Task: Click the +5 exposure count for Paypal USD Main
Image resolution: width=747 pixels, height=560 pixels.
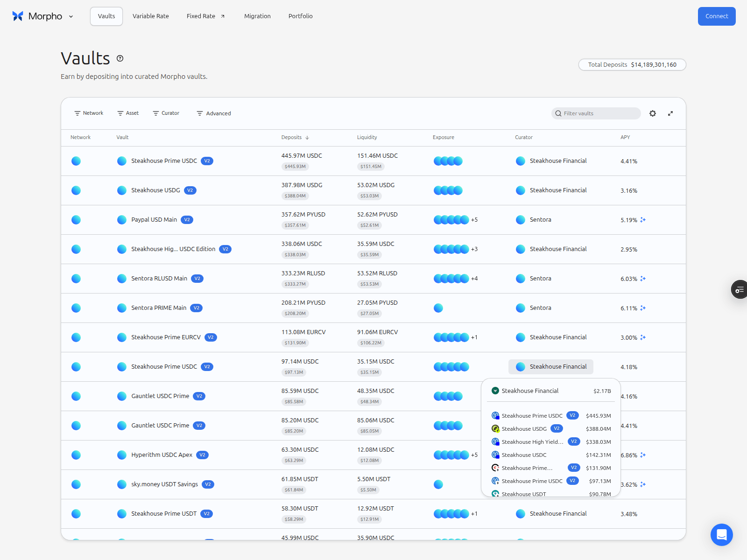Action: point(474,220)
